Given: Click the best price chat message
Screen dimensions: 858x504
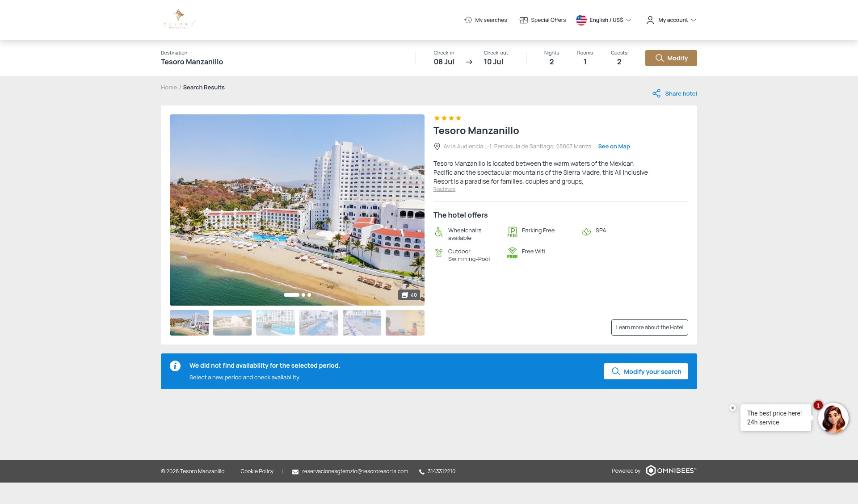Looking at the screenshot, I should point(775,418).
